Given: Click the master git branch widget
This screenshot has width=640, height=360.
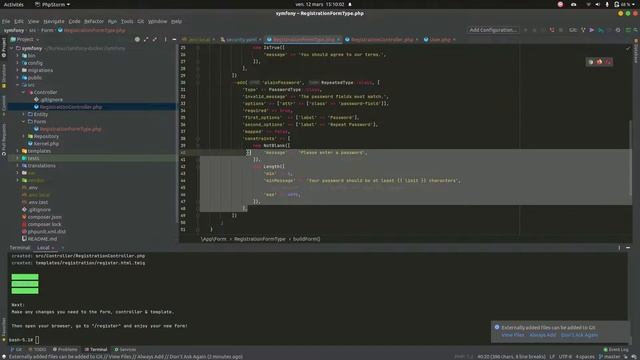Looking at the screenshot, I should click(x=609, y=357).
